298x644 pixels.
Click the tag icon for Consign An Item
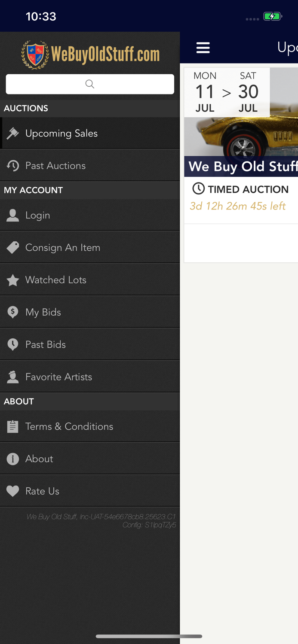point(13,247)
